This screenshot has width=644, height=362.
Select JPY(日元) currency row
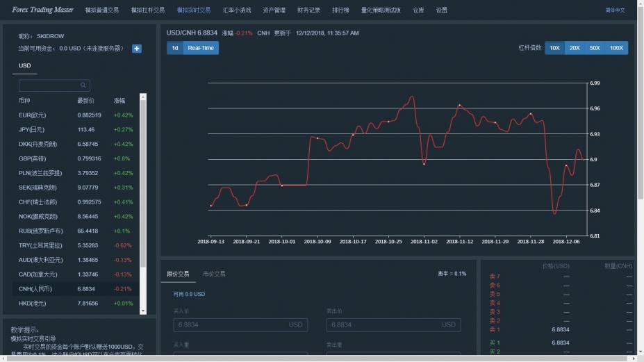pyautogui.click(x=76, y=129)
